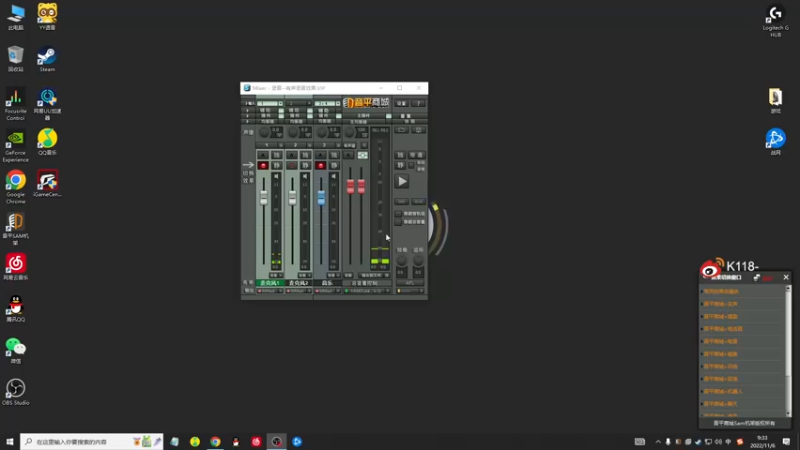Tick the upper checkbox below the play button
Image resolution: width=800 pixels, height=450 pixels.
(398, 214)
